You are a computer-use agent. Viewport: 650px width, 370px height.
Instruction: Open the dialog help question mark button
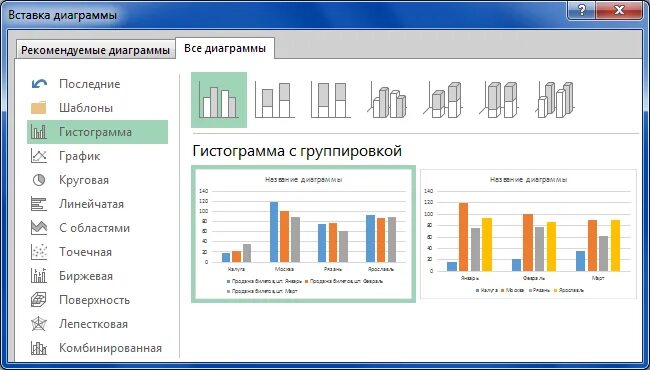click(x=581, y=10)
